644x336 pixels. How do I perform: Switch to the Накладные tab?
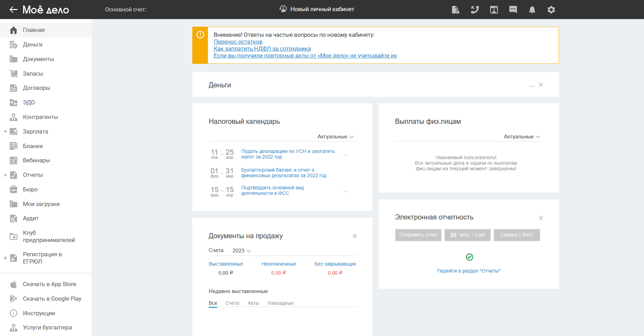[281, 303]
